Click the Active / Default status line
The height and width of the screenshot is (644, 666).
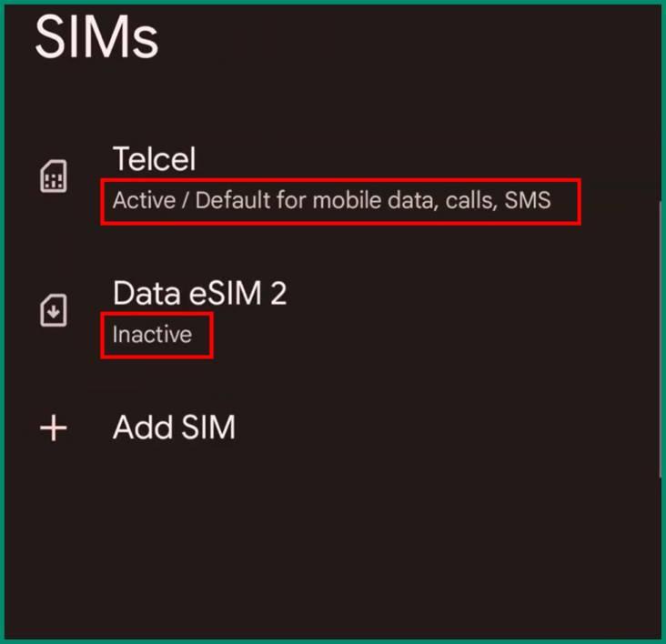tap(332, 200)
